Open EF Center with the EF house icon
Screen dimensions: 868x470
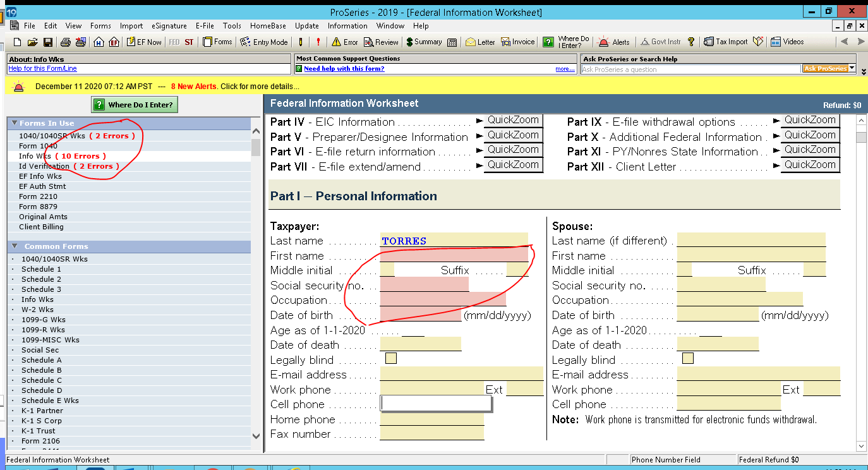click(114, 42)
